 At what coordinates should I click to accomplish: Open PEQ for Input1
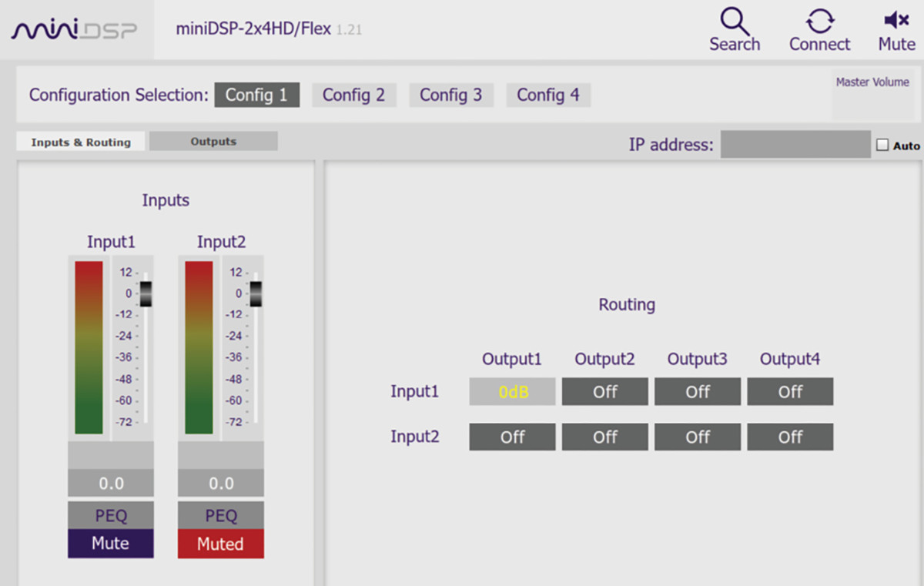[x=110, y=515]
